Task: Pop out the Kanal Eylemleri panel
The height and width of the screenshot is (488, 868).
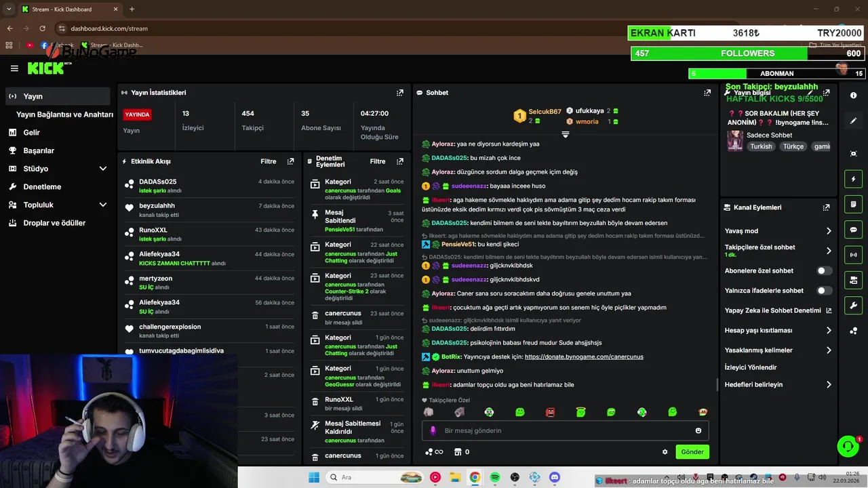Action: click(x=826, y=207)
